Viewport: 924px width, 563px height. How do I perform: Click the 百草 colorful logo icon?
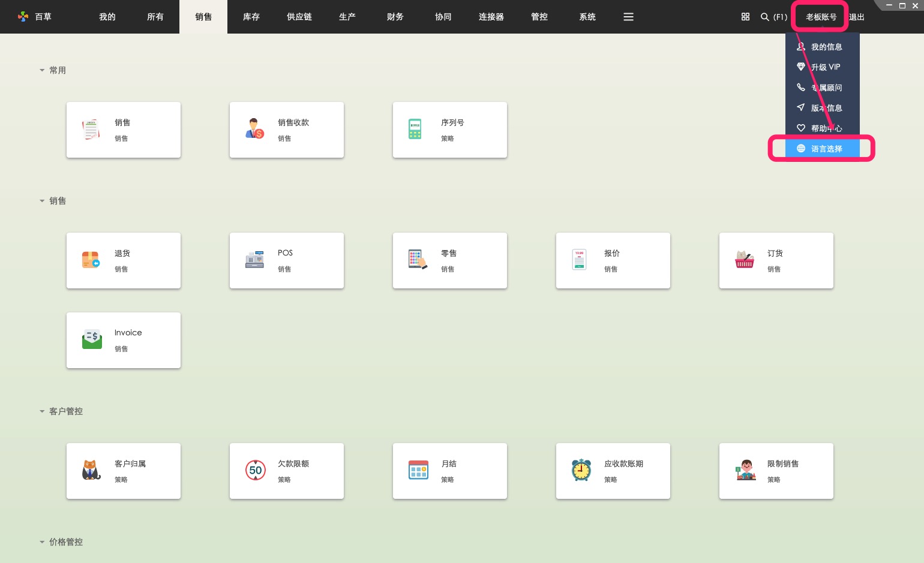pos(23,17)
